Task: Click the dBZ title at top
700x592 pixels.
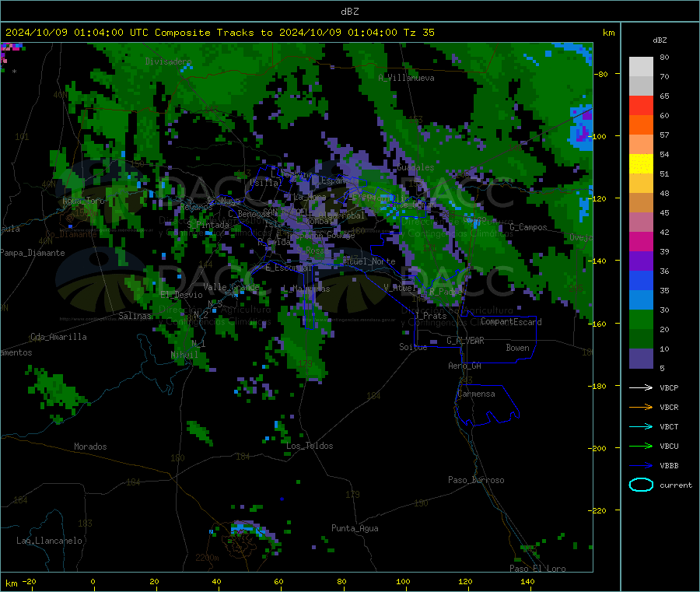Action: pyautogui.click(x=349, y=12)
